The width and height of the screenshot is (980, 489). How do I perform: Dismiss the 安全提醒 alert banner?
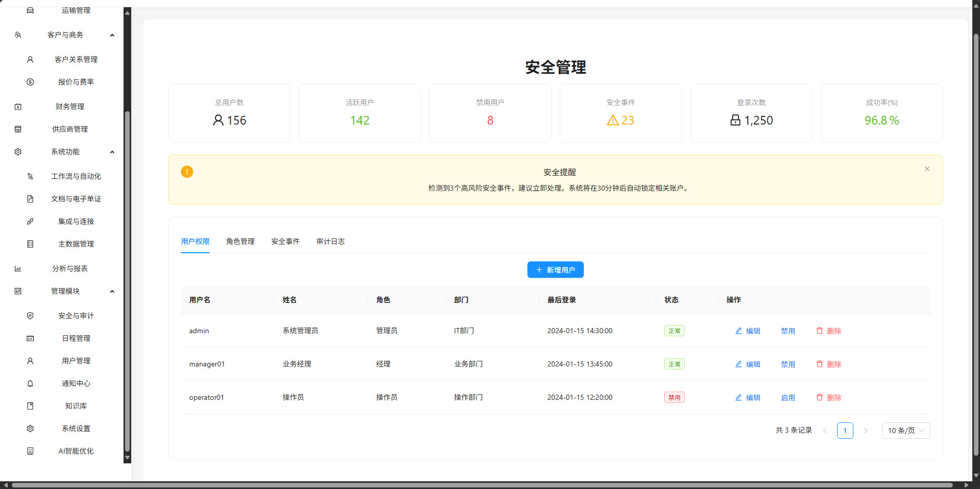[x=927, y=168]
